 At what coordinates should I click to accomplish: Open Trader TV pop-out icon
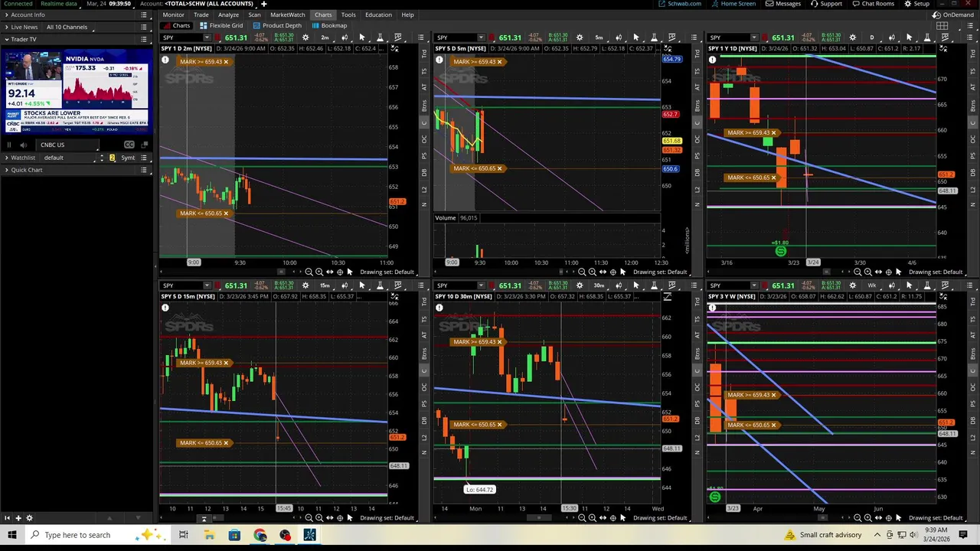click(x=145, y=145)
